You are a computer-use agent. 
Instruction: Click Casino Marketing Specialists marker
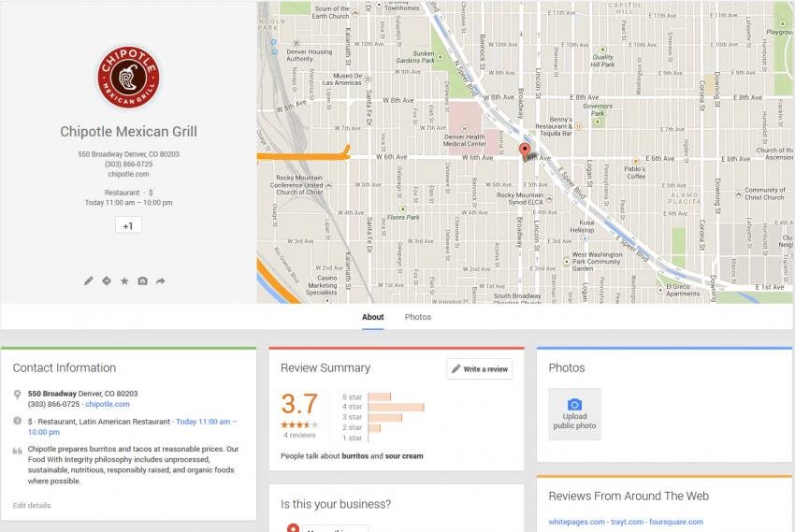tap(327, 300)
